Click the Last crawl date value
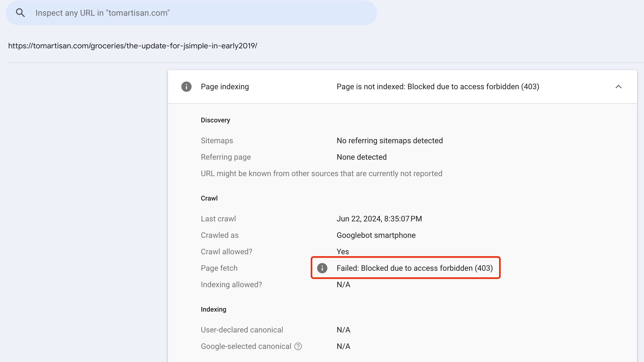644x362 pixels. (379, 219)
